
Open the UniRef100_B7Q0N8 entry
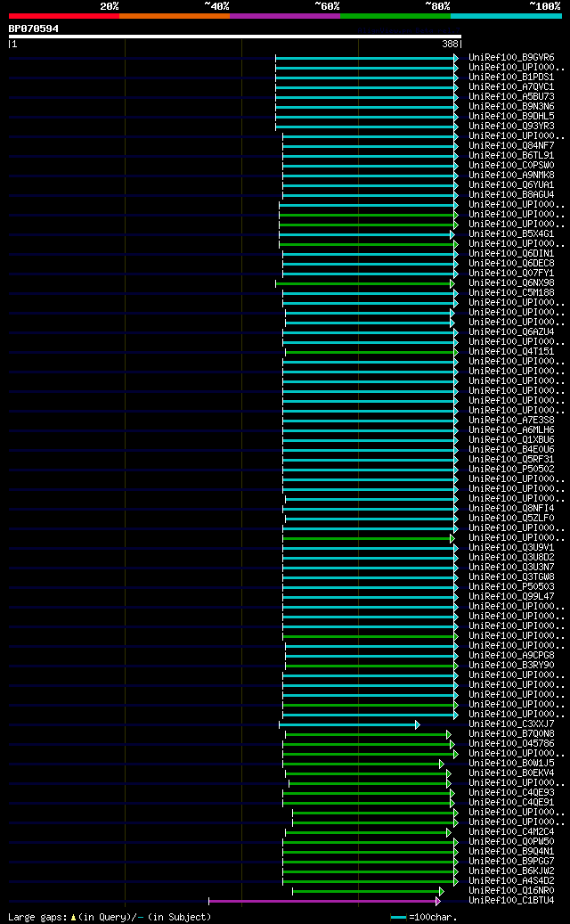(511, 733)
